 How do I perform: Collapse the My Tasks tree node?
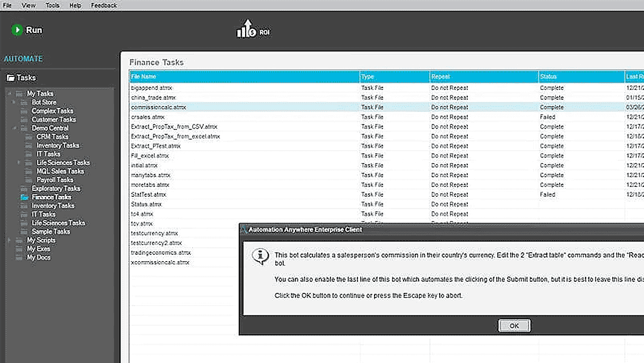click(10, 94)
